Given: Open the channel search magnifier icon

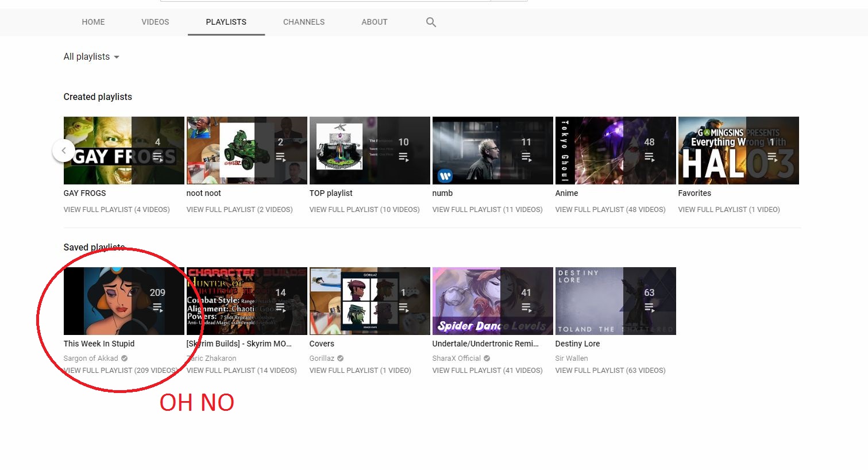Looking at the screenshot, I should click(x=431, y=22).
